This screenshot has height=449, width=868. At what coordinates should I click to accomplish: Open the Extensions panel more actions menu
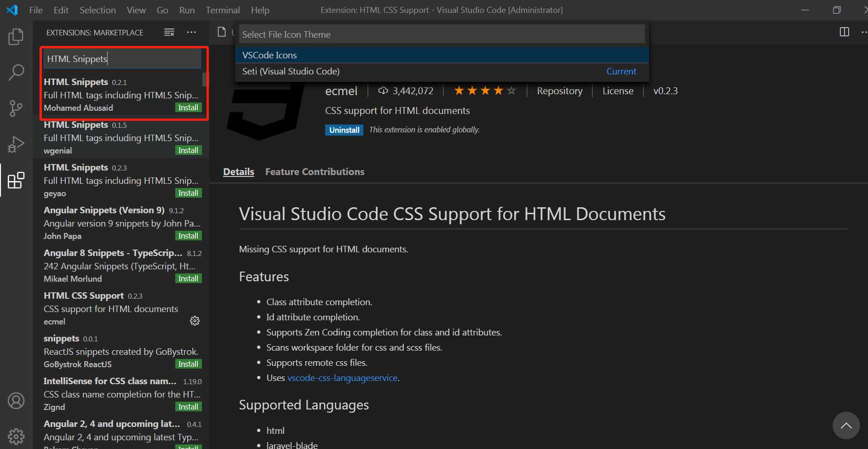191,32
